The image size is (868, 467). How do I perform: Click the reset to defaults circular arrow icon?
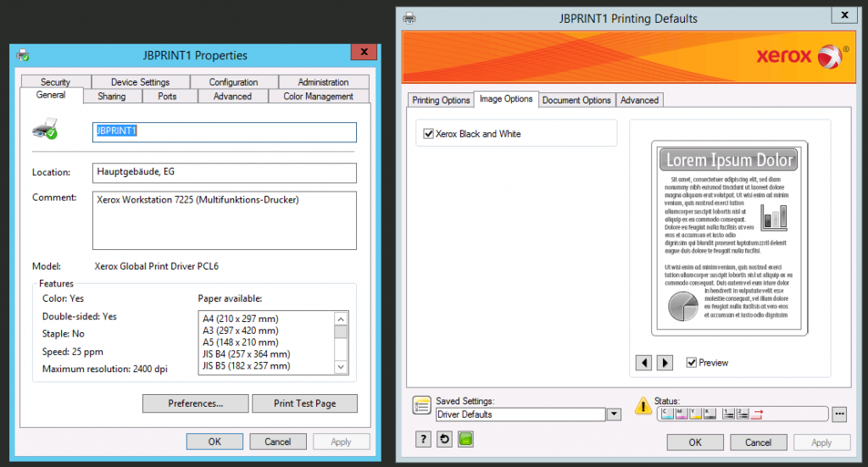pos(444,439)
